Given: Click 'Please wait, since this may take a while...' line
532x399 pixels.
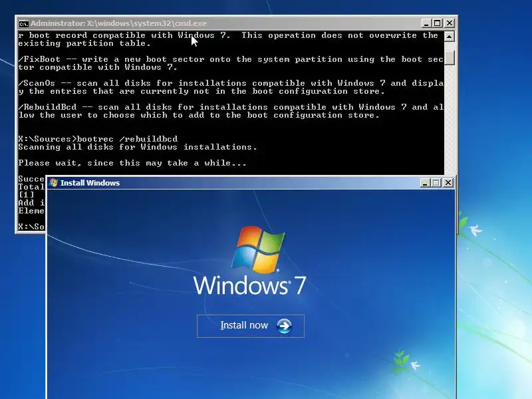Looking at the screenshot, I should point(132,163).
